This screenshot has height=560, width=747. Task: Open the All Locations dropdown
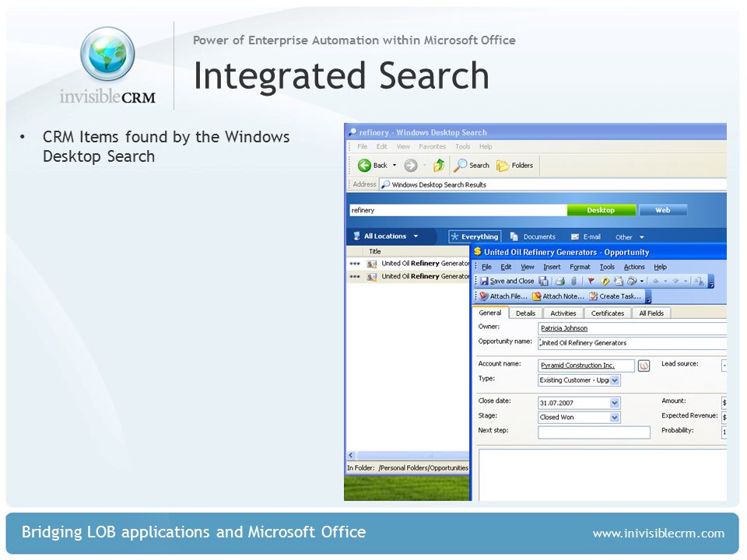[385, 236]
